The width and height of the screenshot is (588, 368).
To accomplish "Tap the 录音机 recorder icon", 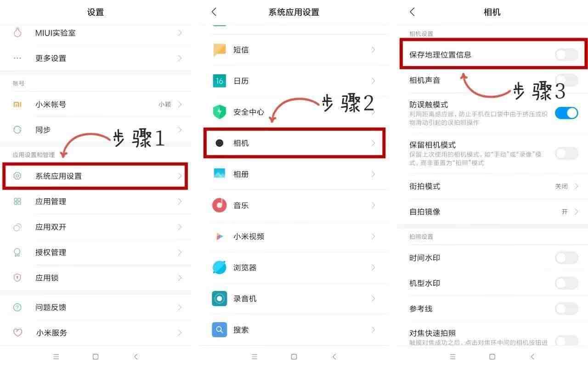I will 220,299.
